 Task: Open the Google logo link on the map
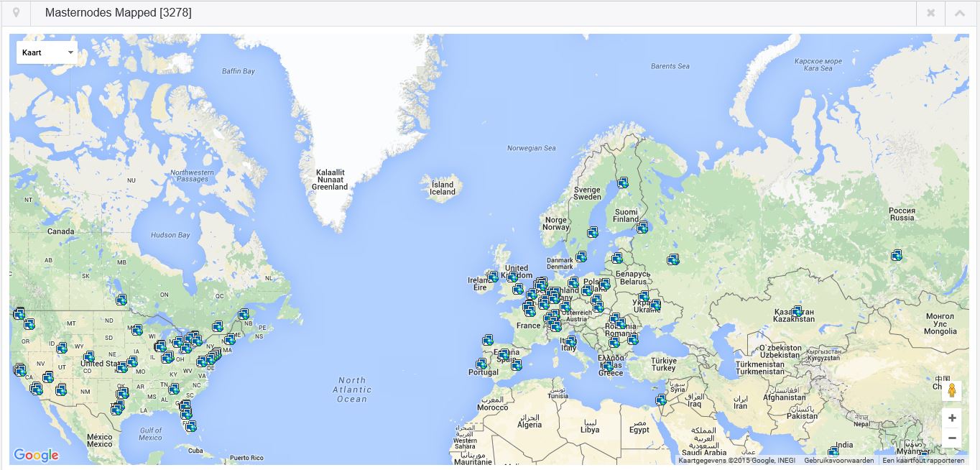(x=36, y=455)
